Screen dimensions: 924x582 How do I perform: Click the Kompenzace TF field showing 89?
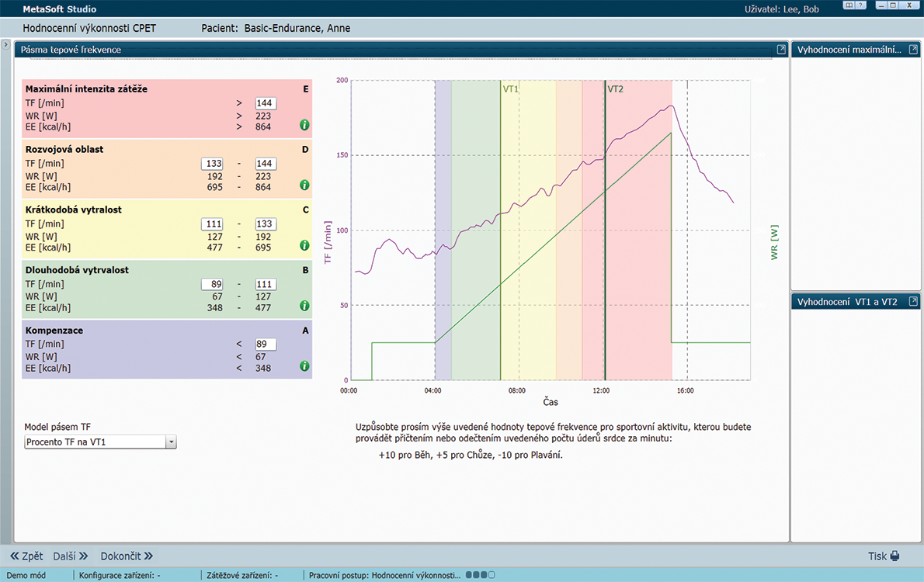tap(266, 345)
